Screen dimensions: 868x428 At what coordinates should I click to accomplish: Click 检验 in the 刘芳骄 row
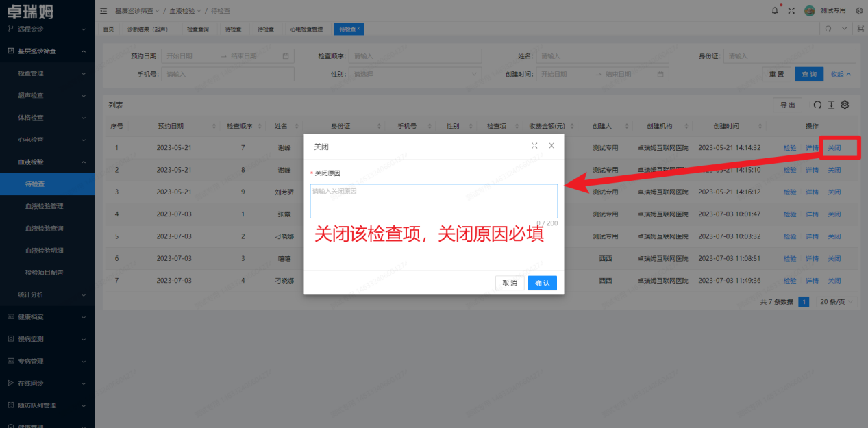point(790,192)
